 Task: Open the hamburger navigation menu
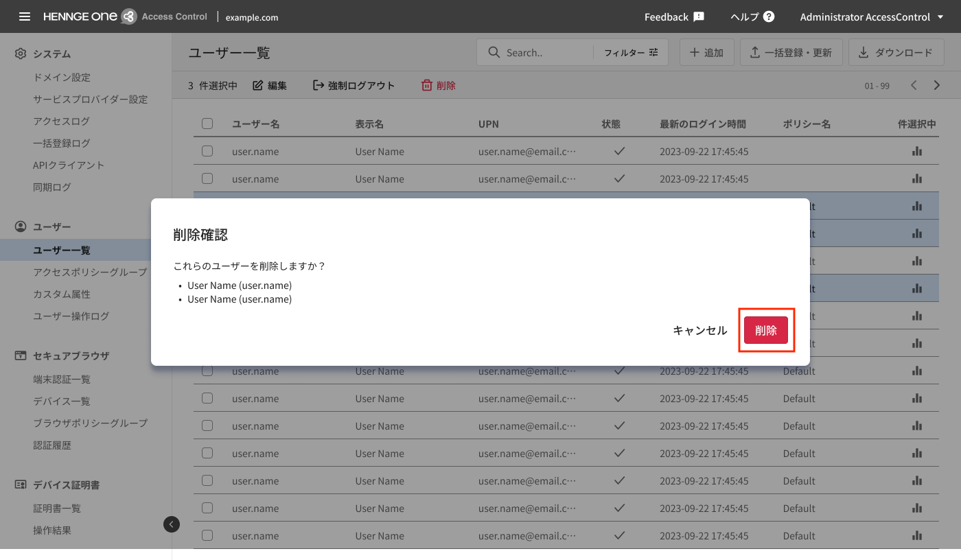[25, 16]
